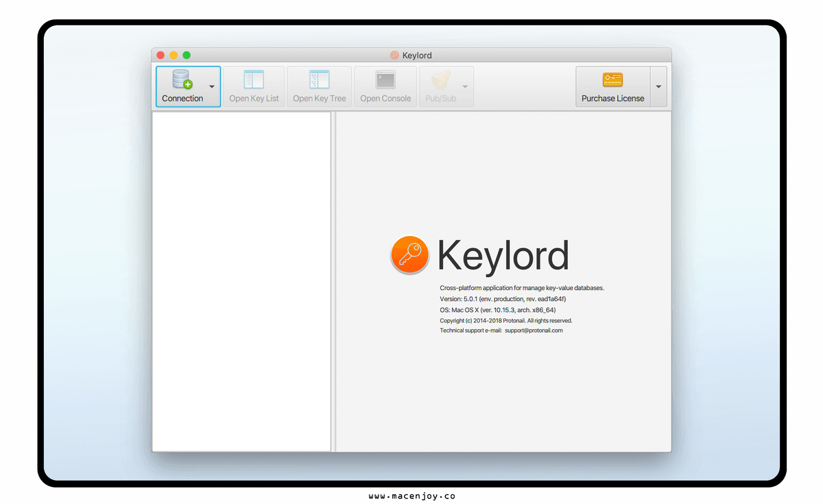
Task: Close the Keylord window with red button
Action: [160, 55]
